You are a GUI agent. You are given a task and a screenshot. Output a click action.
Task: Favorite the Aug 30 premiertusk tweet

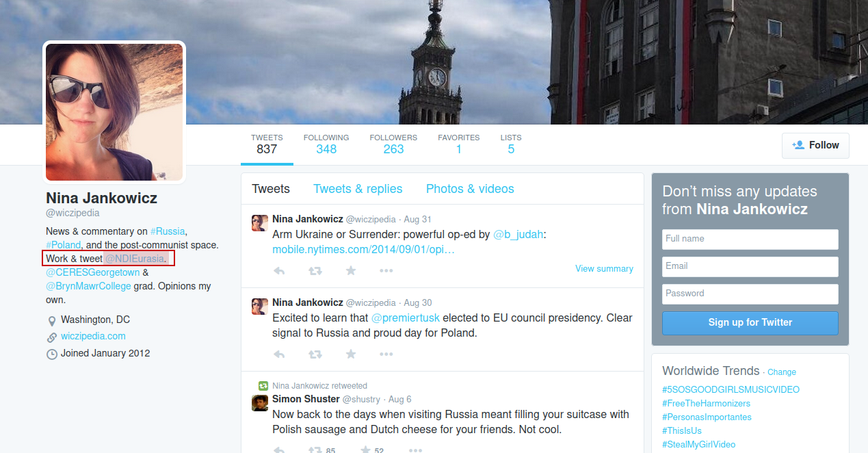point(351,354)
